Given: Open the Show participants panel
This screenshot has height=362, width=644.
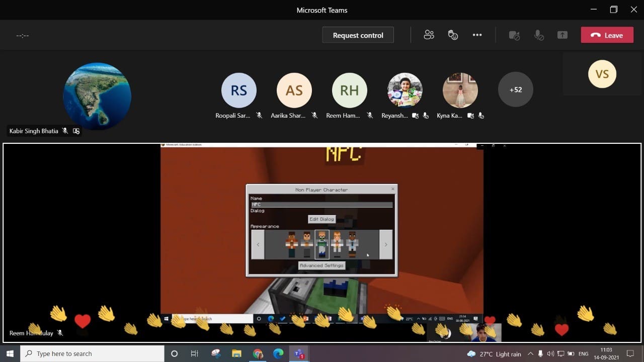Looking at the screenshot, I should [x=429, y=35].
